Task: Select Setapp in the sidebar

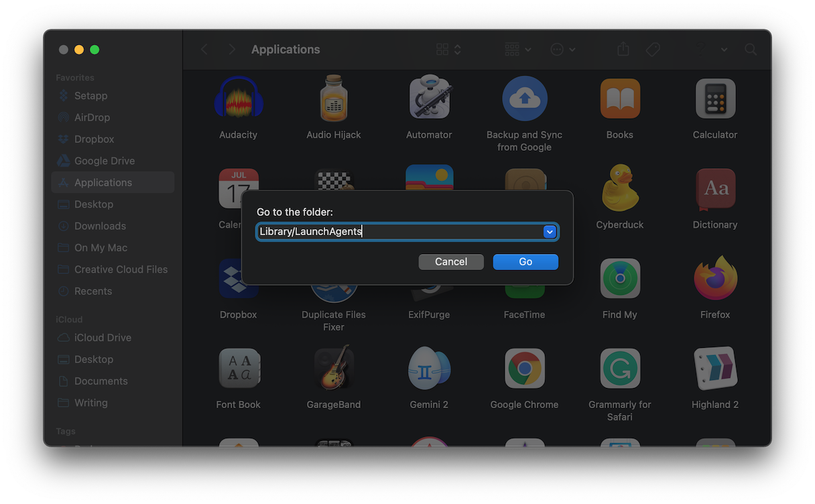Action: coord(113,96)
